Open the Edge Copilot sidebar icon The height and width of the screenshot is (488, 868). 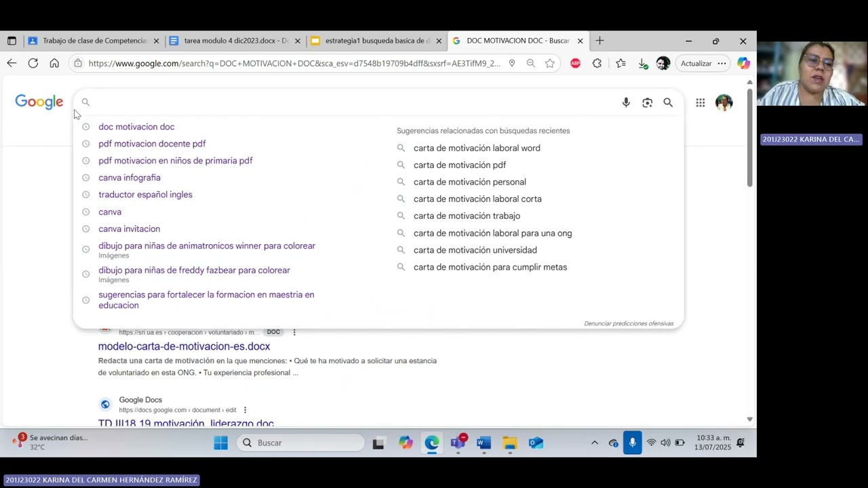pyautogui.click(x=744, y=63)
